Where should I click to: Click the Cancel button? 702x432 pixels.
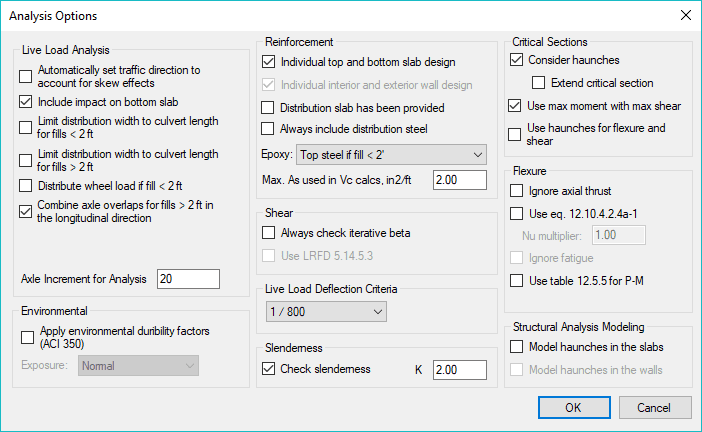coord(655,407)
